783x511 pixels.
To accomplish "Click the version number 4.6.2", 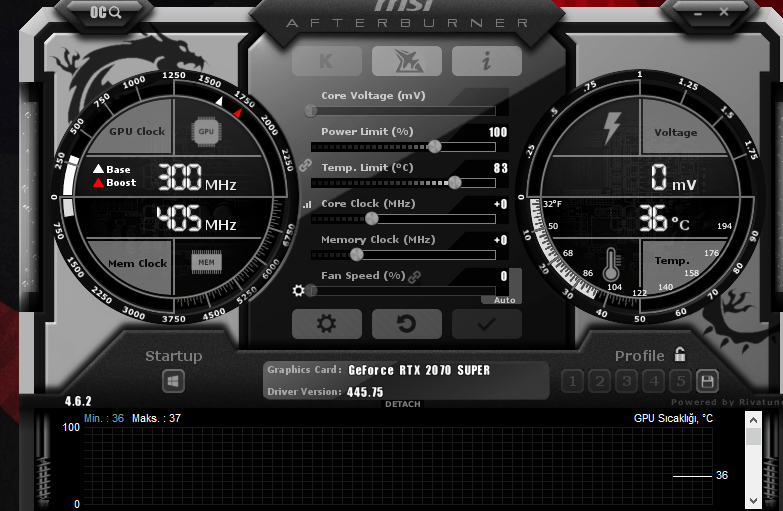I will 78,401.
